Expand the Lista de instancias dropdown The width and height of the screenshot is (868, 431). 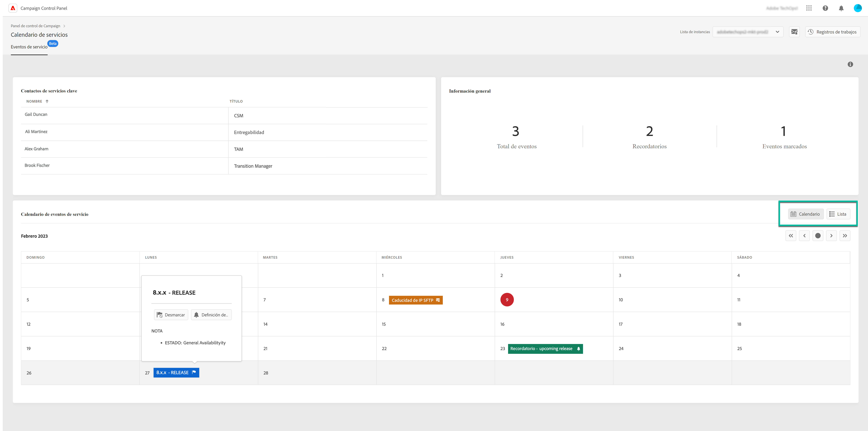pyautogui.click(x=748, y=32)
